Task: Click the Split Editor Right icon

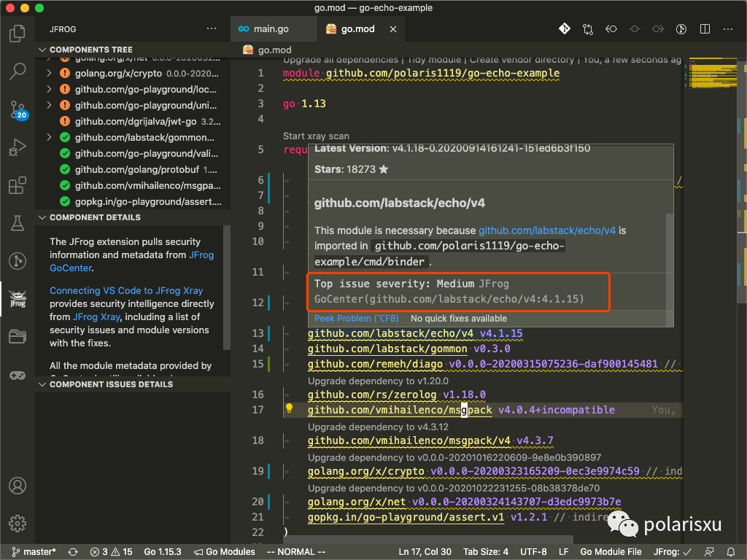Action: tap(705, 29)
